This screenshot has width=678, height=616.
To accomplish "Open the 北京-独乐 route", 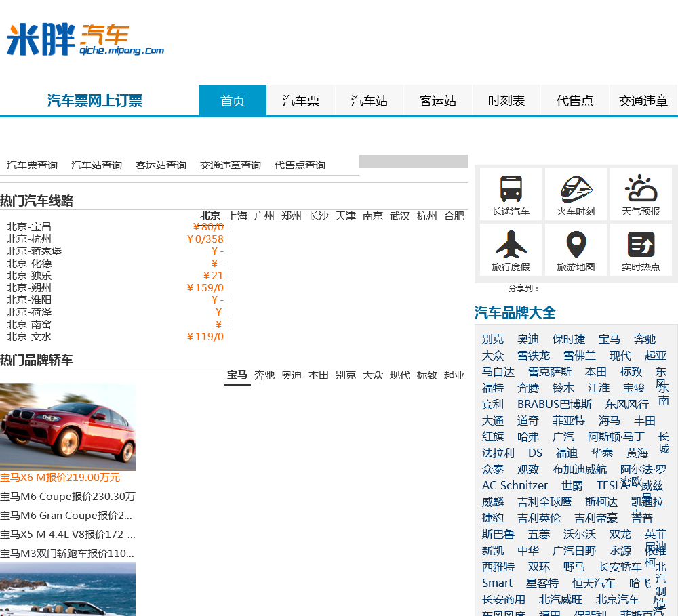I will [x=29, y=275].
